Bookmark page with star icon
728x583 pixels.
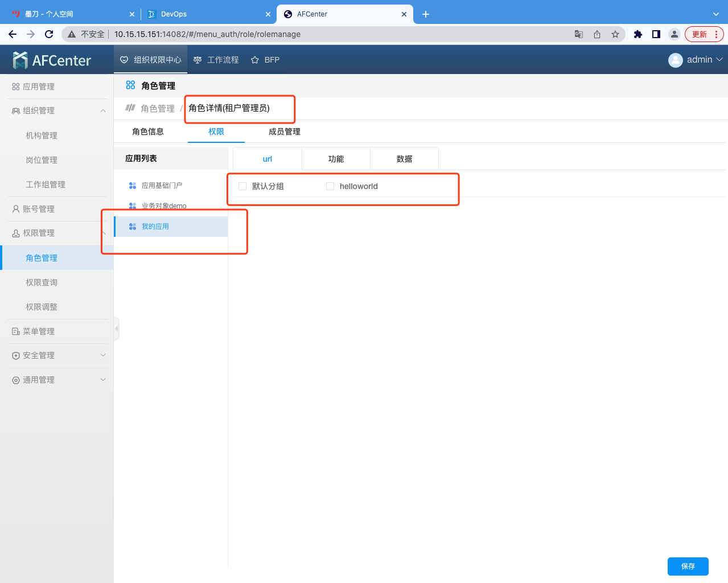coord(615,34)
